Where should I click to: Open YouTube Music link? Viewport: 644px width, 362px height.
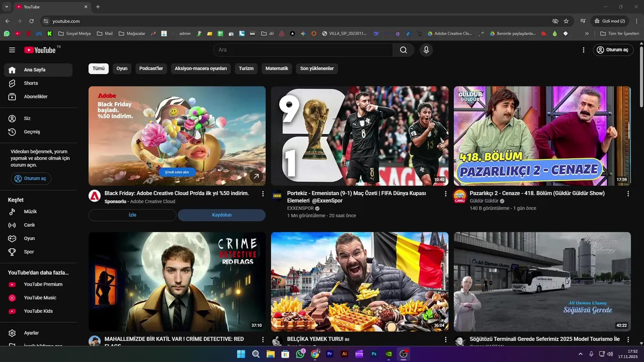[38, 298]
